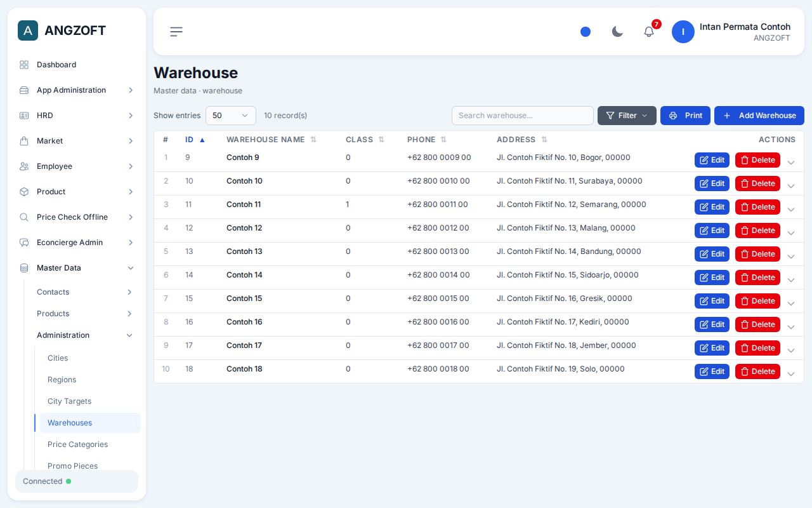
Task: Open the Regions menu item
Action: pyautogui.click(x=62, y=380)
